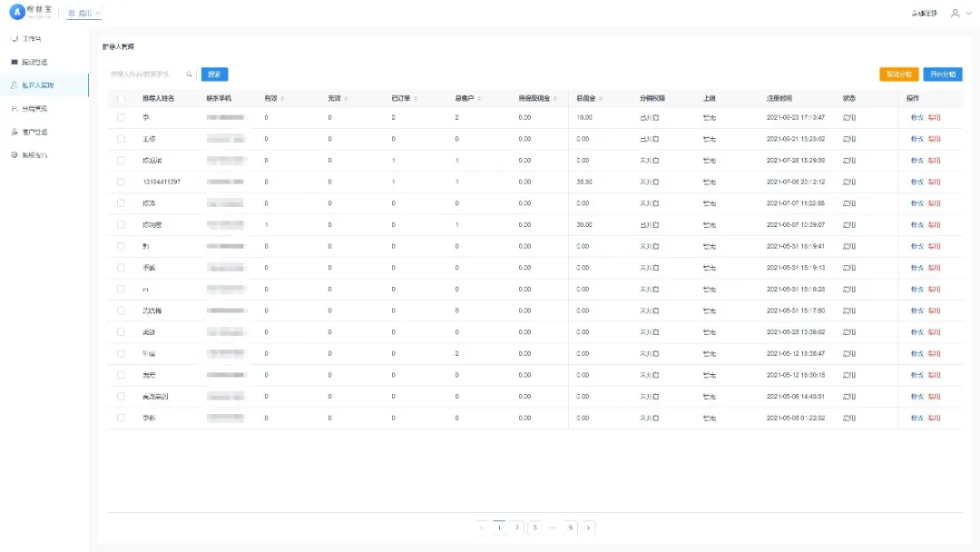Sort by 总佣金 column arrows

point(600,98)
